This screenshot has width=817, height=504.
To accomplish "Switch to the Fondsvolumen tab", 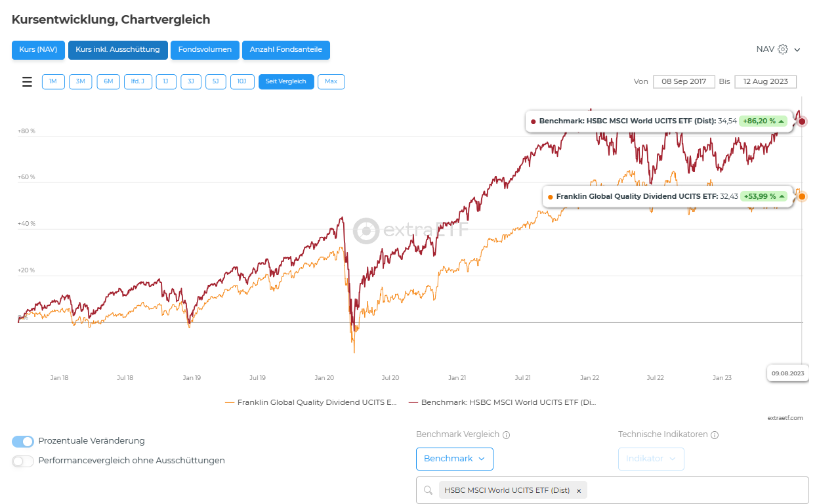I will coord(205,50).
